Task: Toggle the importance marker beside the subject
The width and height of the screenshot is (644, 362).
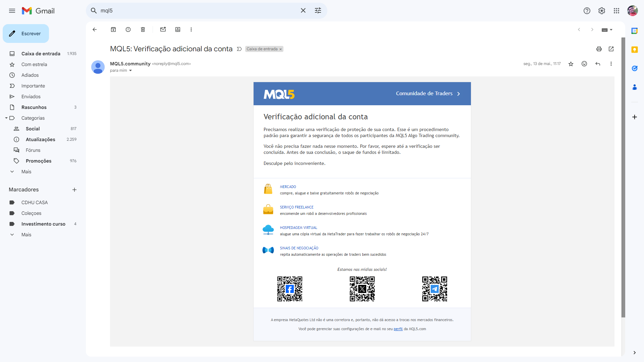Action: [x=239, y=49]
